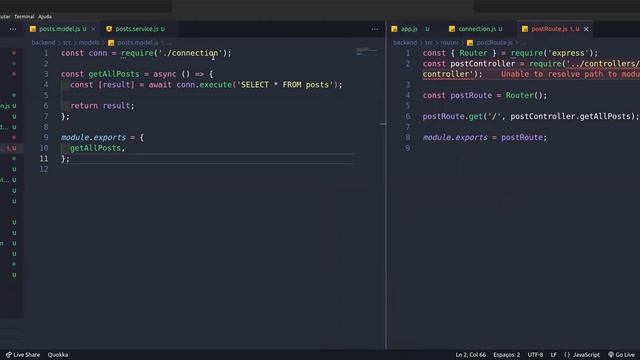Image resolution: width=640 pixels, height=360 pixels.
Task: Select the postRoute.js tab
Action: tap(549, 29)
